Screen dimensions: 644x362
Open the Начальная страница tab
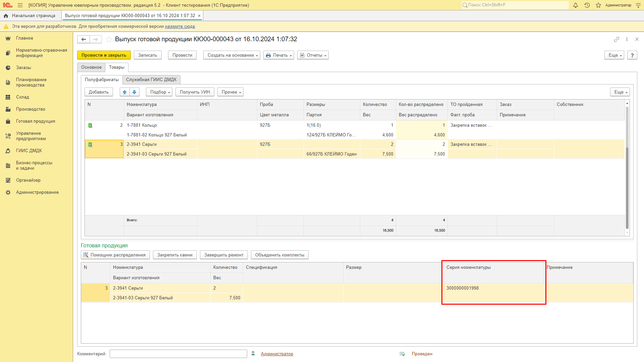click(34, 16)
